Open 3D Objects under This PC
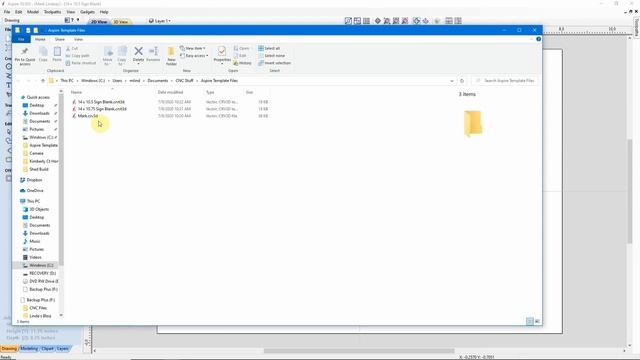The width and height of the screenshot is (640, 360). [39, 209]
